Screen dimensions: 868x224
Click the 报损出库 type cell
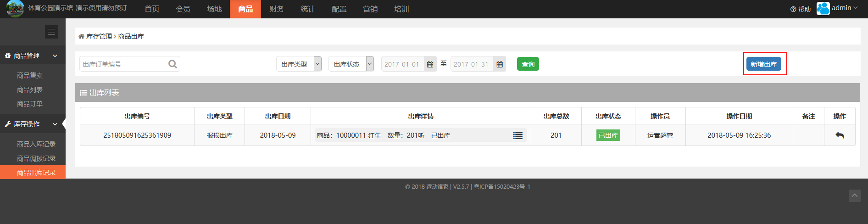[x=220, y=135]
